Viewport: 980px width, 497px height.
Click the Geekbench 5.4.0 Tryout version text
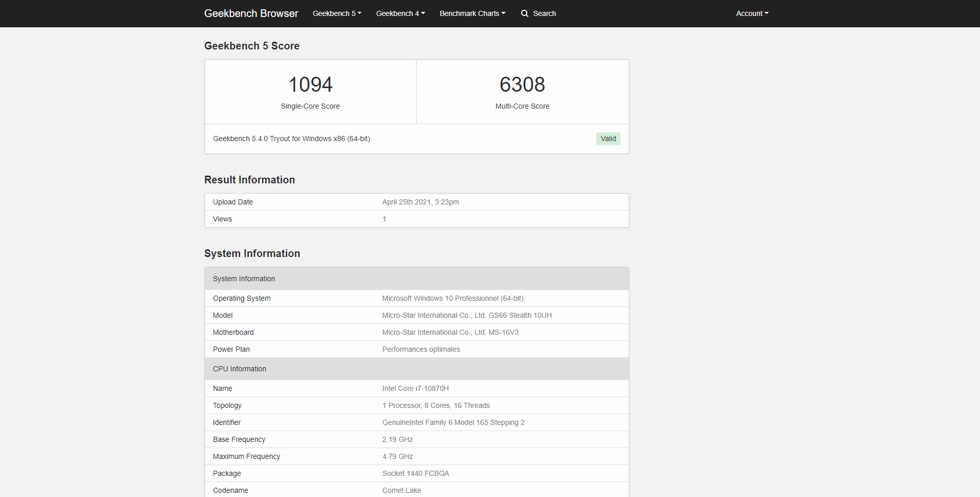291,139
